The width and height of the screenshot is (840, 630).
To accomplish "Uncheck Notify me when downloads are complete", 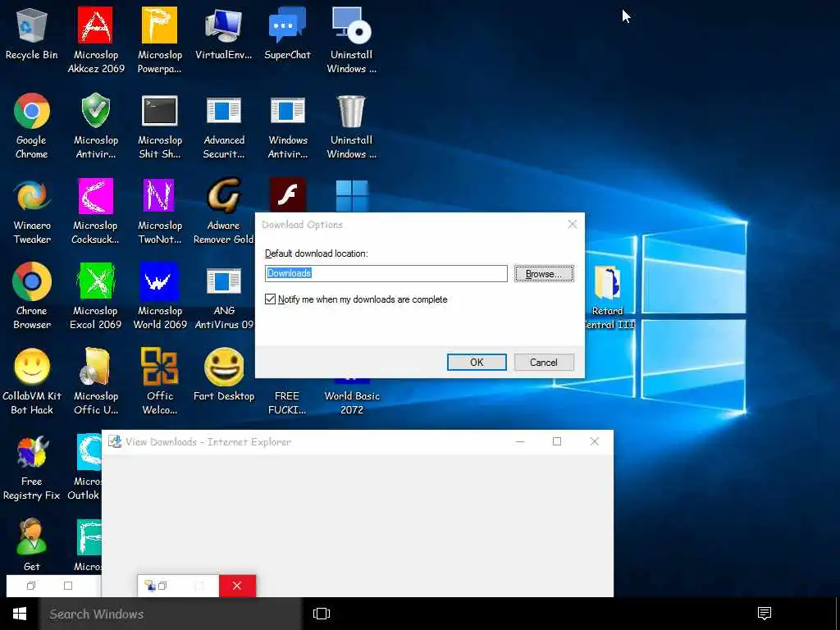I will (270, 299).
